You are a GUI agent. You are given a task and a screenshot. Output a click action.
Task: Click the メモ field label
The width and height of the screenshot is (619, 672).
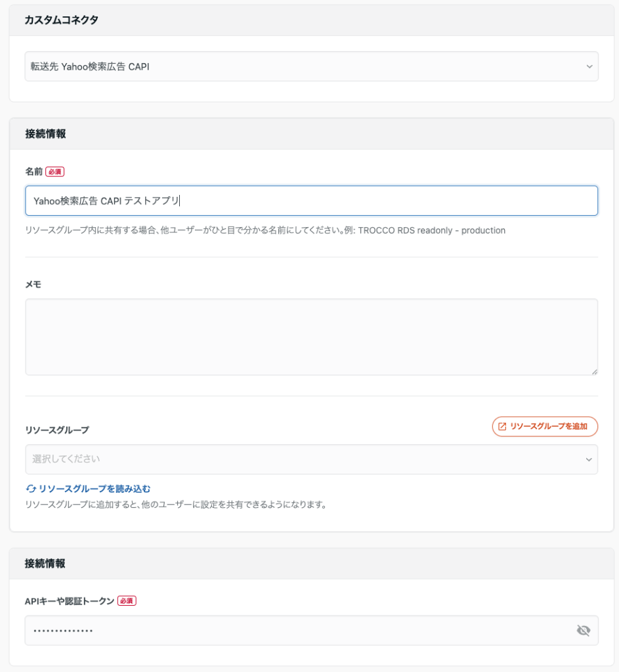[33, 284]
